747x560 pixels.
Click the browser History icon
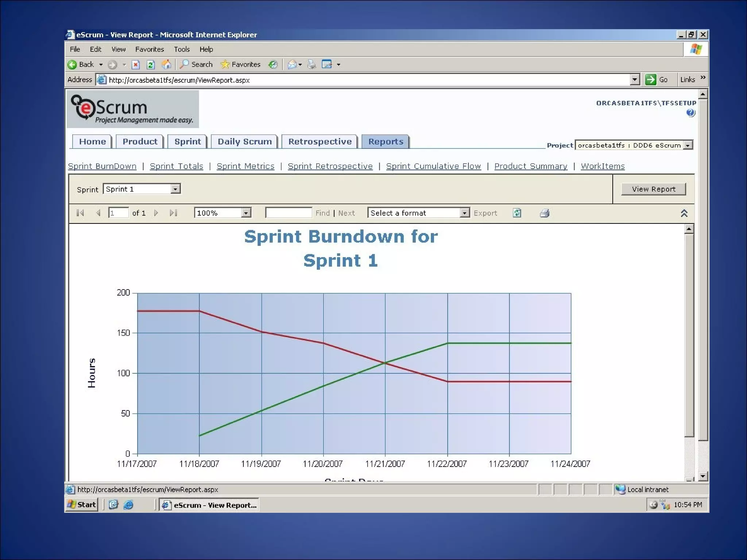273,65
